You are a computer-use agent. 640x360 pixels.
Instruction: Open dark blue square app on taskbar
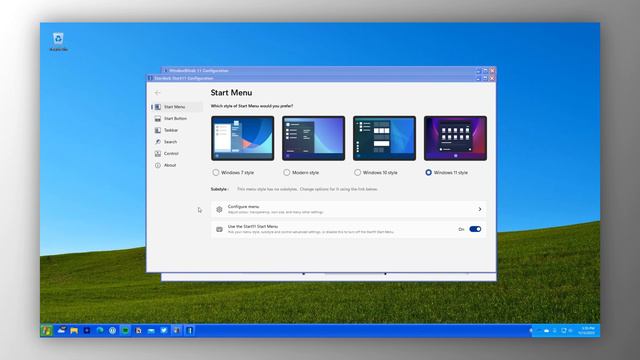87,330
